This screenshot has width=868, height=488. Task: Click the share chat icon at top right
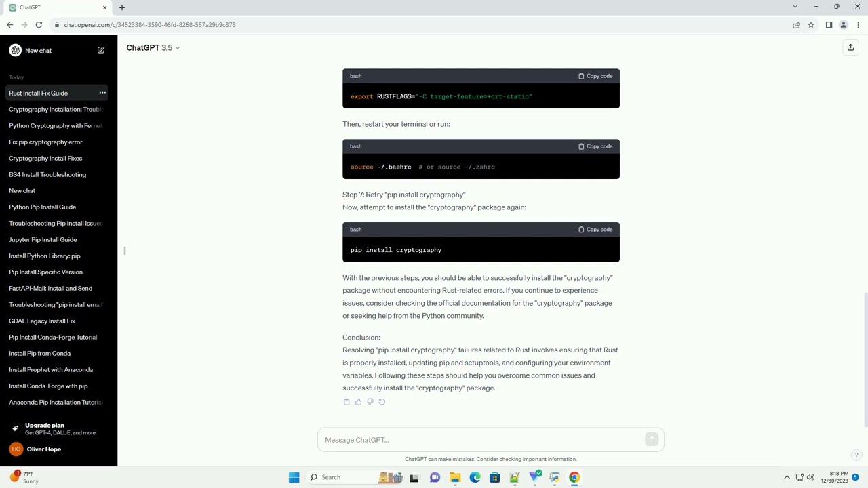click(x=850, y=47)
